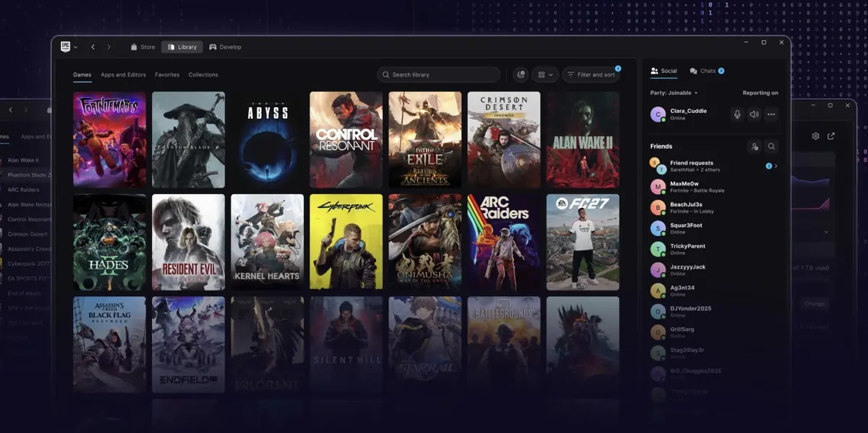Image resolution: width=868 pixels, height=433 pixels.
Task: Open Filter and sort options
Action: (x=590, y=75)
